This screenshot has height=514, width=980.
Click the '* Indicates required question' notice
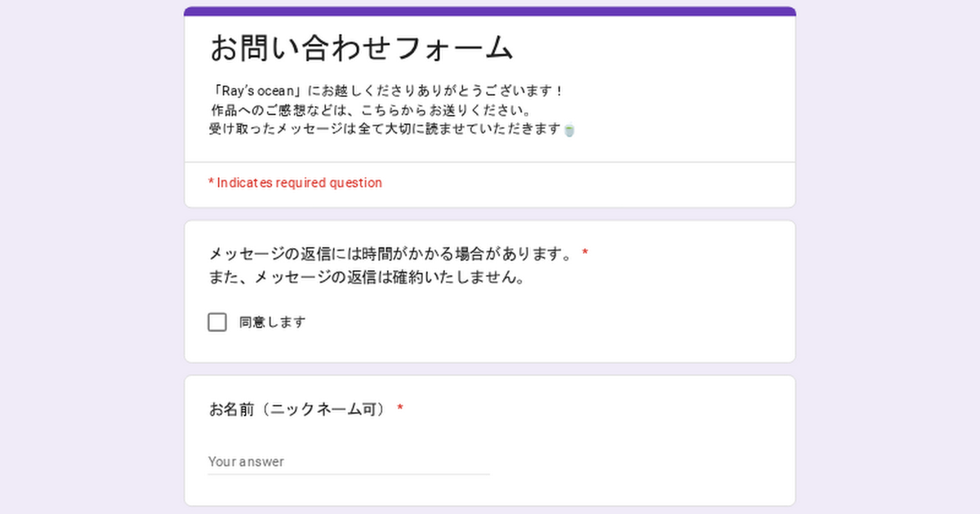click(x=296, y=183)
